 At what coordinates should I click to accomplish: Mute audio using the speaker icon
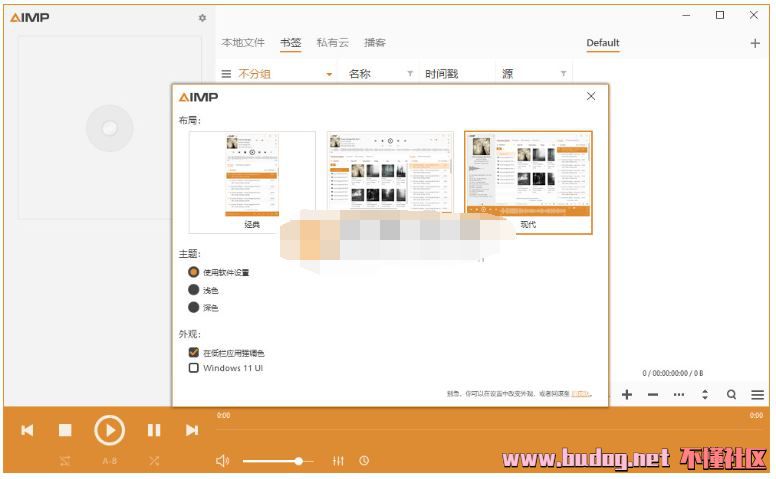pos(222,461)
